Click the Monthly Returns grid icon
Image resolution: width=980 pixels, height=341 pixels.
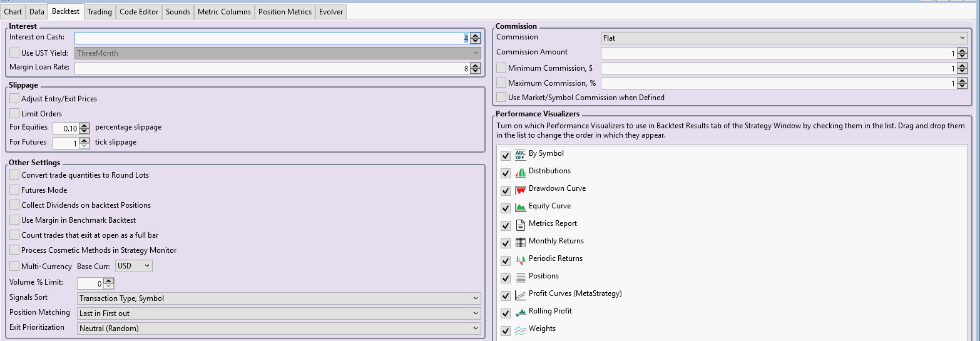tap(520, 242)
